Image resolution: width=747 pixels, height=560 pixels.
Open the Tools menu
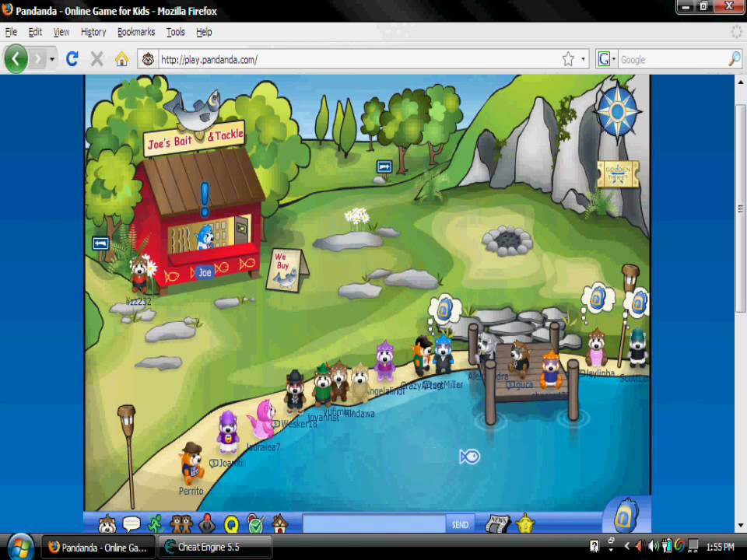tap(175, 32)
